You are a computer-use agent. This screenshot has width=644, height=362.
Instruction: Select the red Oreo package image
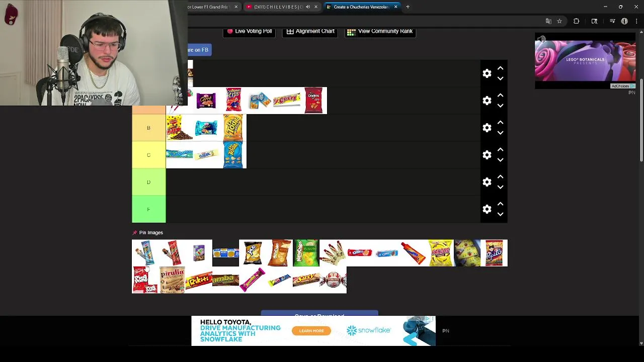(360, 253)
